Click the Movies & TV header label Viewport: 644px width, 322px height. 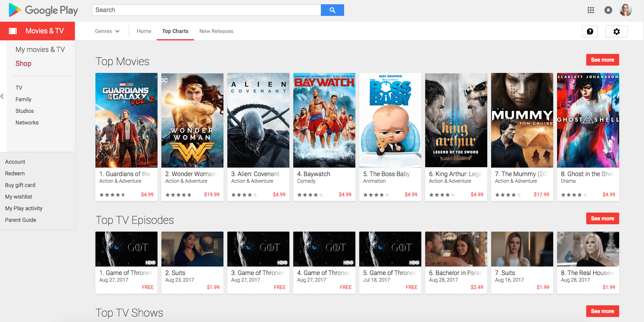(45, 31)
